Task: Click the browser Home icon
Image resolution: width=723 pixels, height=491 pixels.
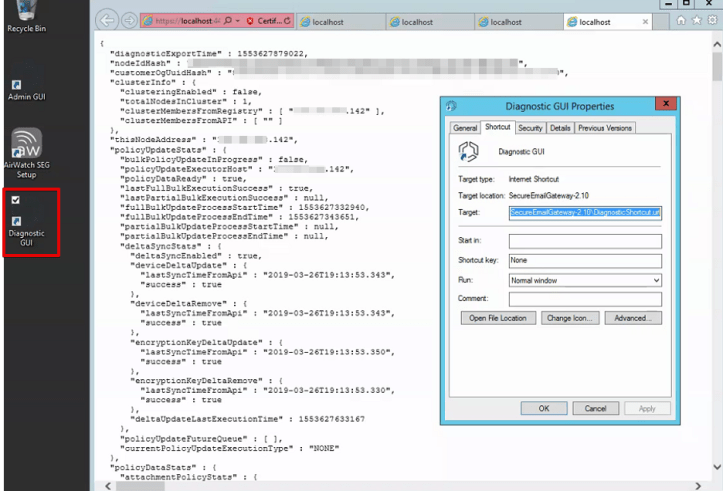Action: click(681, 20)
